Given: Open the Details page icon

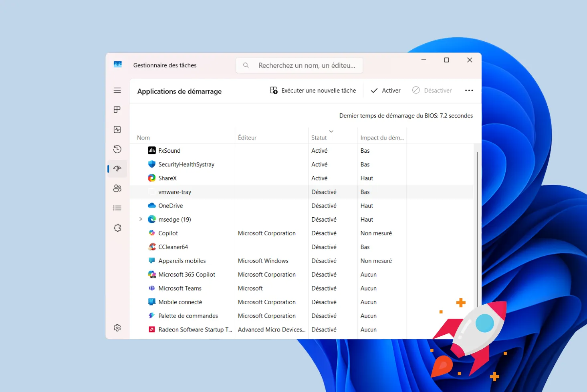Looking at the screenshot, I should click(x=117, y=208).
